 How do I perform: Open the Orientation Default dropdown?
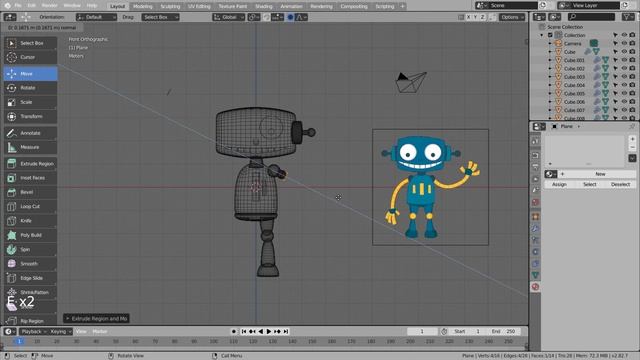point(96,17)
